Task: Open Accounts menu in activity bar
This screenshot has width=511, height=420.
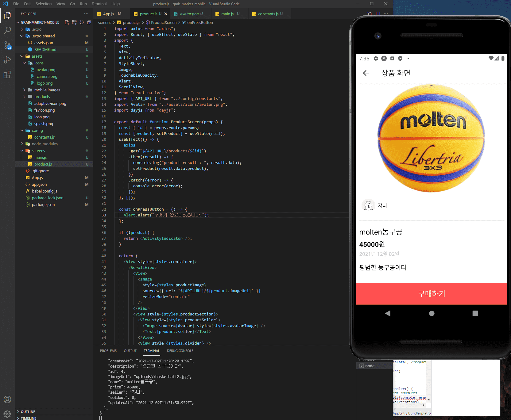Action: point(7,399)
